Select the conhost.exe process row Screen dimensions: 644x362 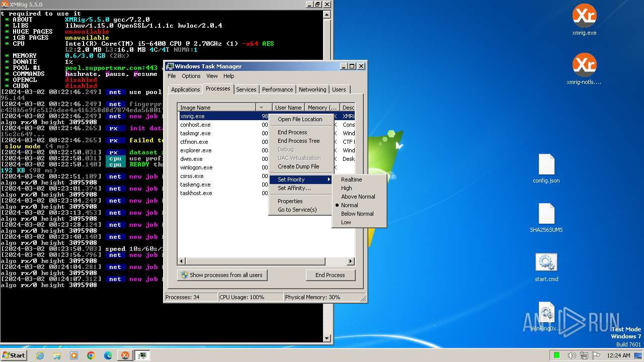(223, 125)
